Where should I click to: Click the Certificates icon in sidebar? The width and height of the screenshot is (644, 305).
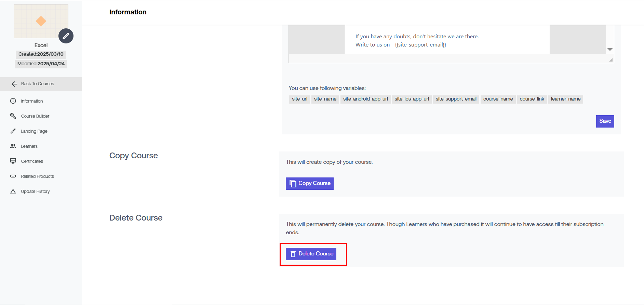point(13,161)
